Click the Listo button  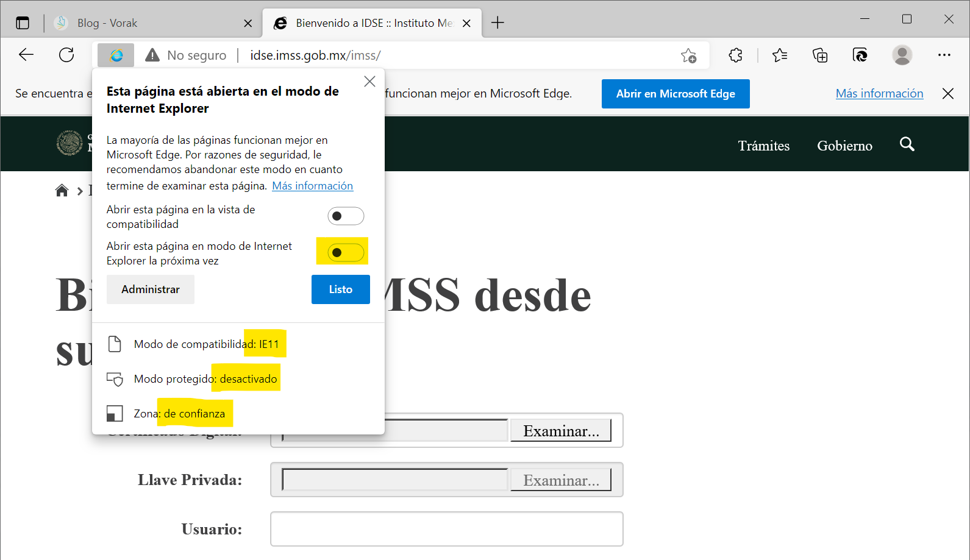pos(341,289)
